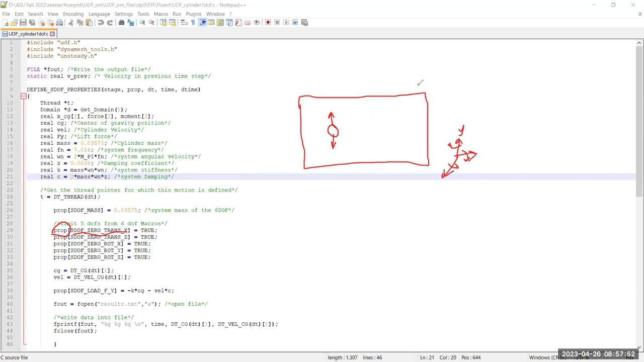Click the Stop recording macro icon
Viewport: 644px width, 362px height.
tap(277, 23)
